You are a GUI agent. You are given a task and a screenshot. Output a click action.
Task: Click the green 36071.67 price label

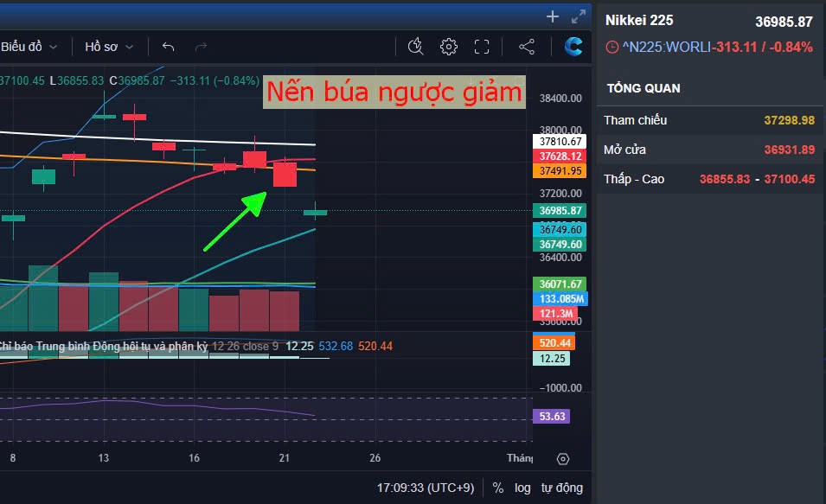(x=560, y=284)
